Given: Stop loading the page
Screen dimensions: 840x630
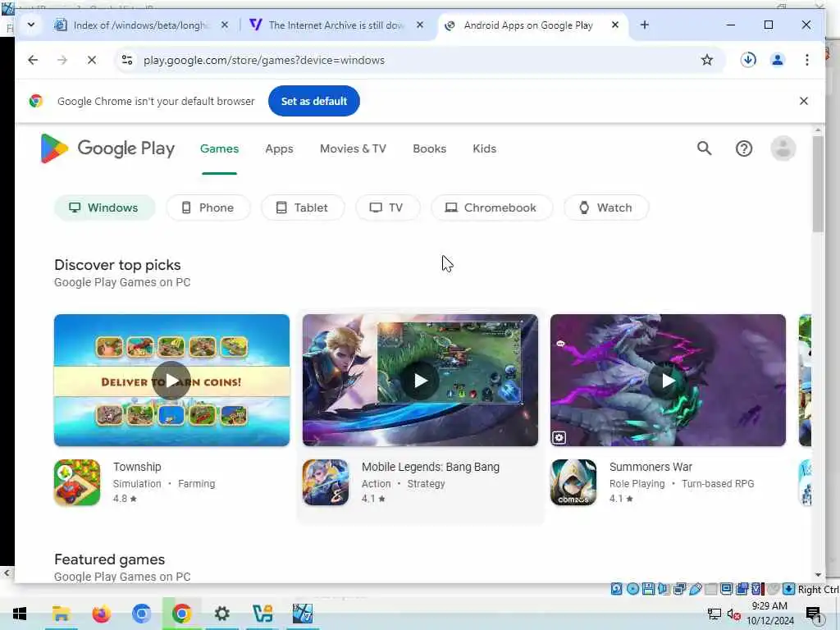Looking at the screenshot, I should pos(92,60).
